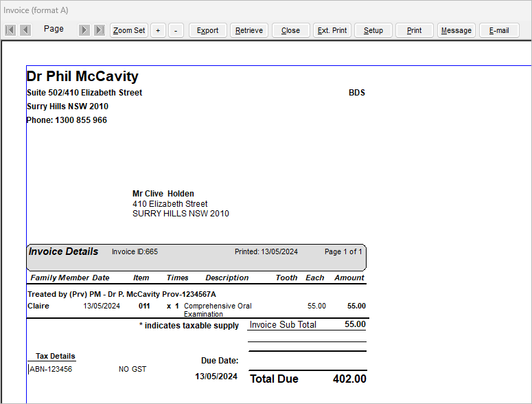Click the Mr Clive Holden recipient name
Viewport: 532px width, 404px height.
coord(163,194)
